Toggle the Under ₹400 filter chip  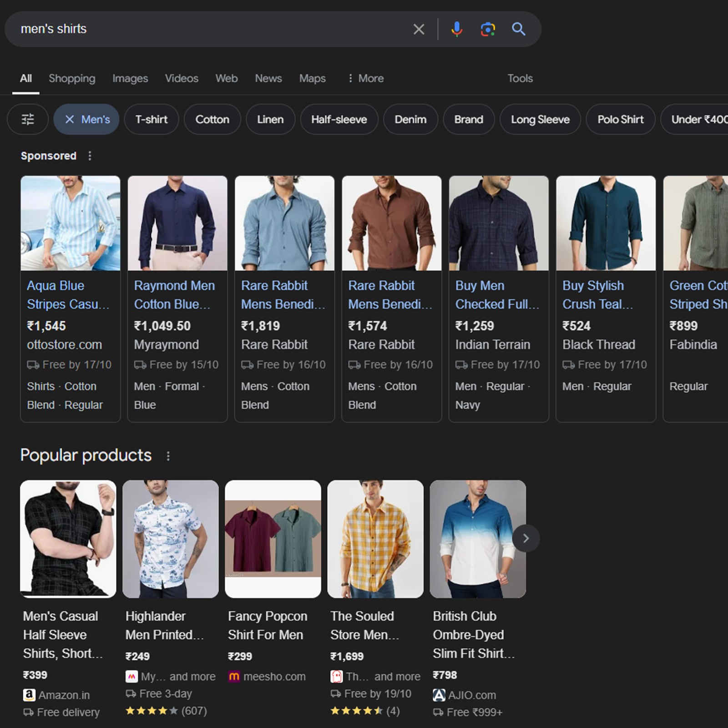[694, 119]
